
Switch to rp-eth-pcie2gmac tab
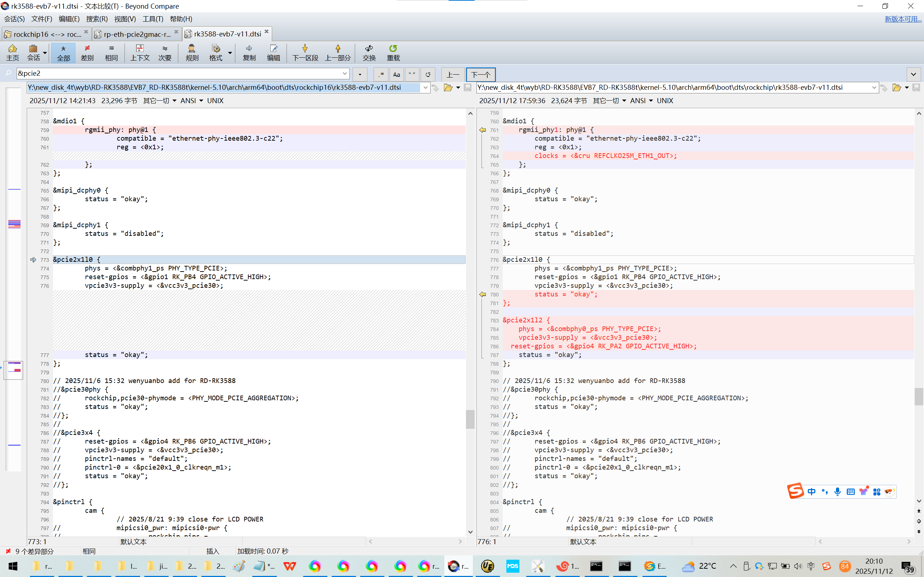pyautogui.click(x=137, y=34)
